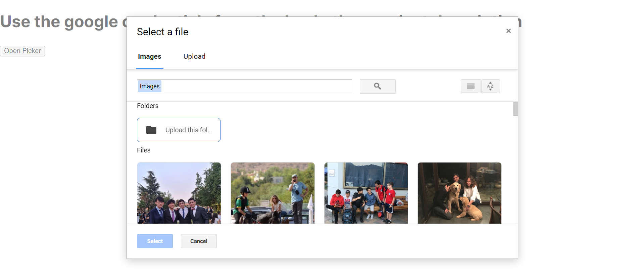The image size is (644, 275).
Task: Select the photo of boys in suits
Action: tap(179, 193)
